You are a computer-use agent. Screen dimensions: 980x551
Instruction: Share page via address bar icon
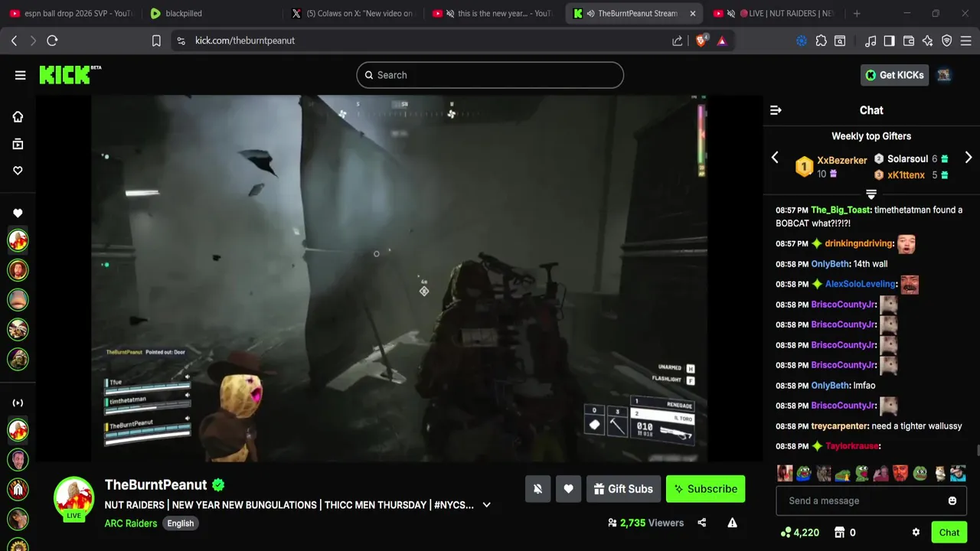pos(678,41)
